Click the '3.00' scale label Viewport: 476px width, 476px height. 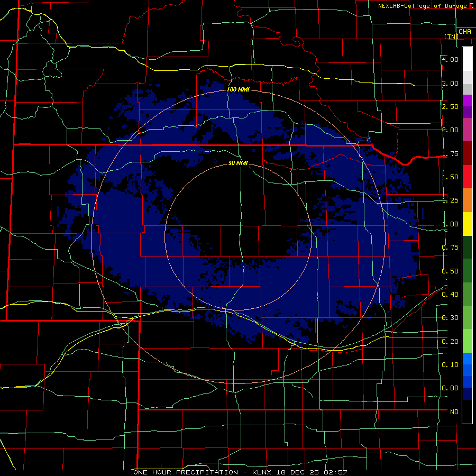click(450, 83)
